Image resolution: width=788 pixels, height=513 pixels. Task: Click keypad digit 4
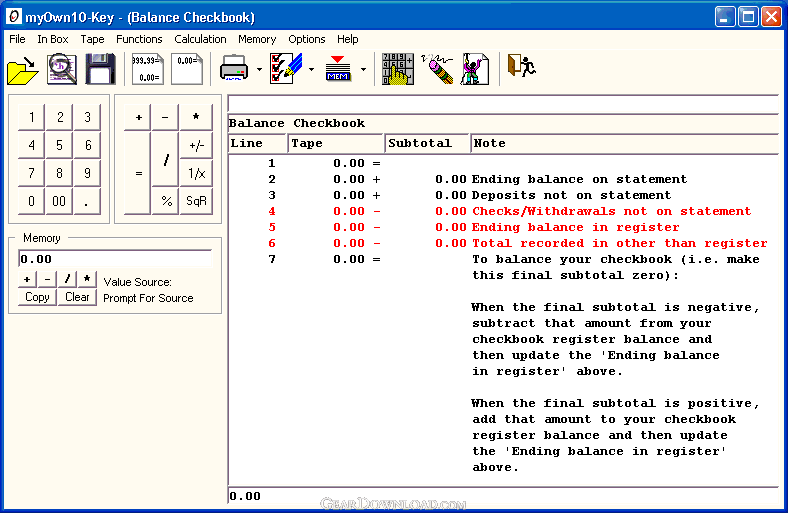click(x=31, y=145)
